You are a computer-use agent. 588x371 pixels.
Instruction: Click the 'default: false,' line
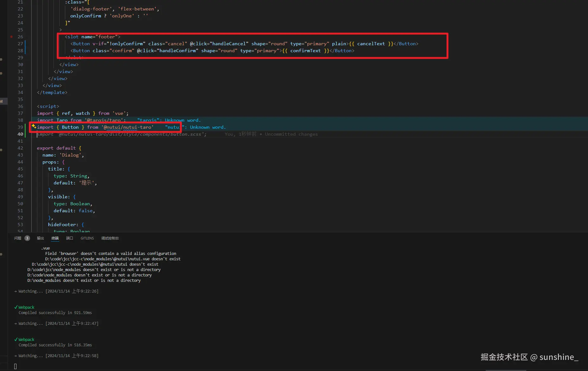click(74, 211)
